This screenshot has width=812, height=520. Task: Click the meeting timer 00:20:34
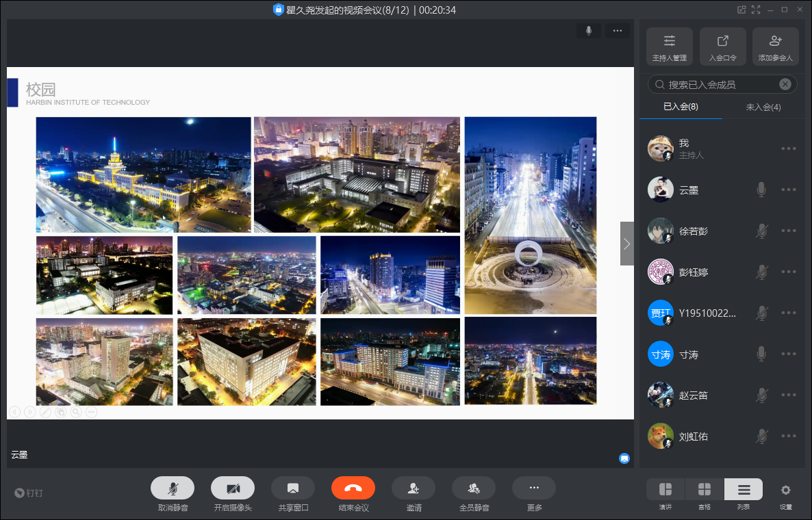click(x=437, y=10)
